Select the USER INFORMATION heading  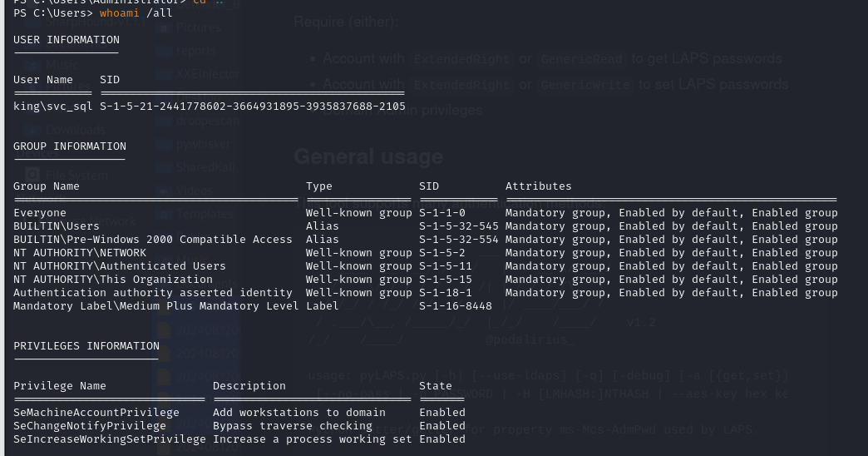pos(67,40)
